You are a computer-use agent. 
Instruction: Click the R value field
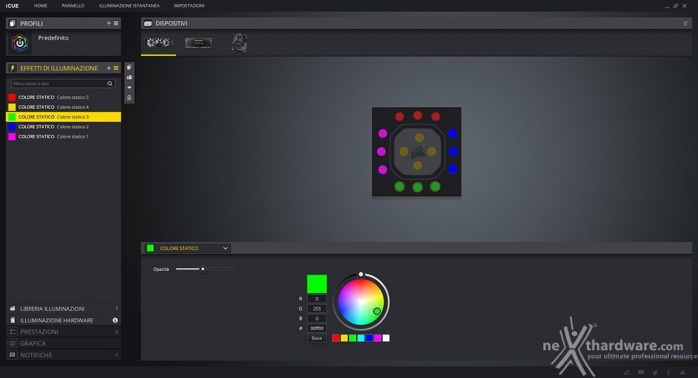[317, 299]
